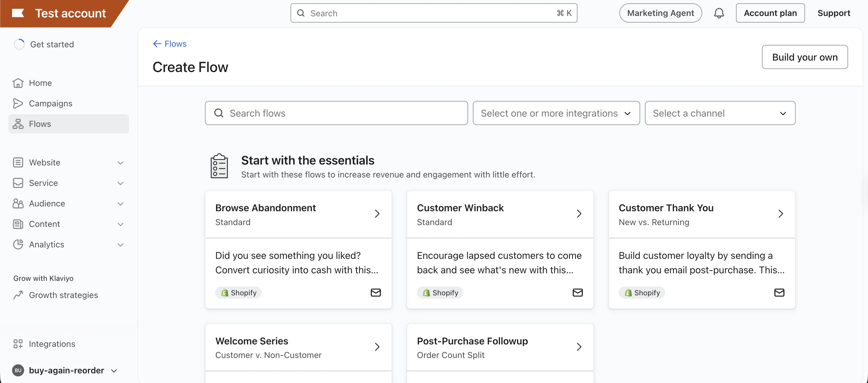Viewport: 868px width, 383px height.
Task: Click the Shopify badge on Customer Thank You card
Action: click(x=642, y=293)
